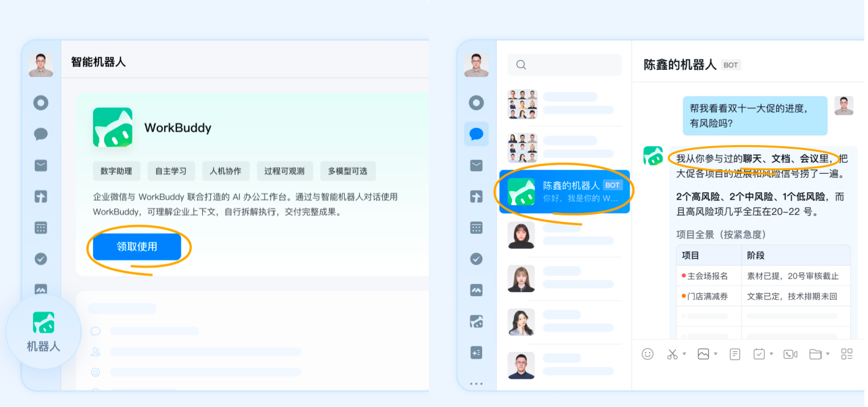This screenshot has height=407, width=868.
Task: Click the document note icon in chat toolbar
Action: click(735, 354)
